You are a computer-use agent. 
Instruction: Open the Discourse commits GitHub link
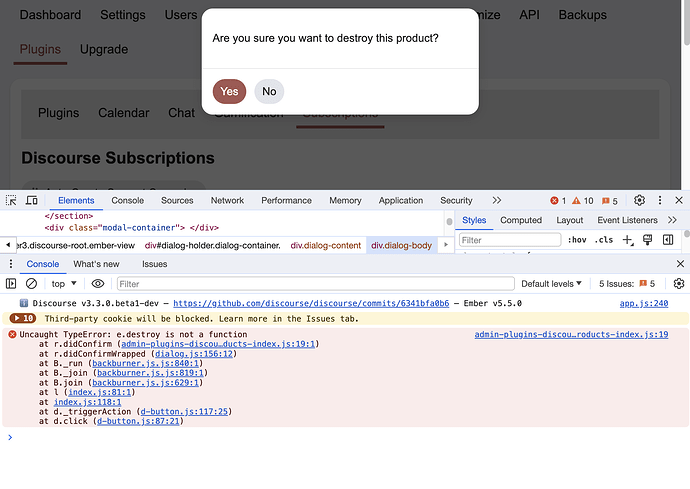point(311,304)
